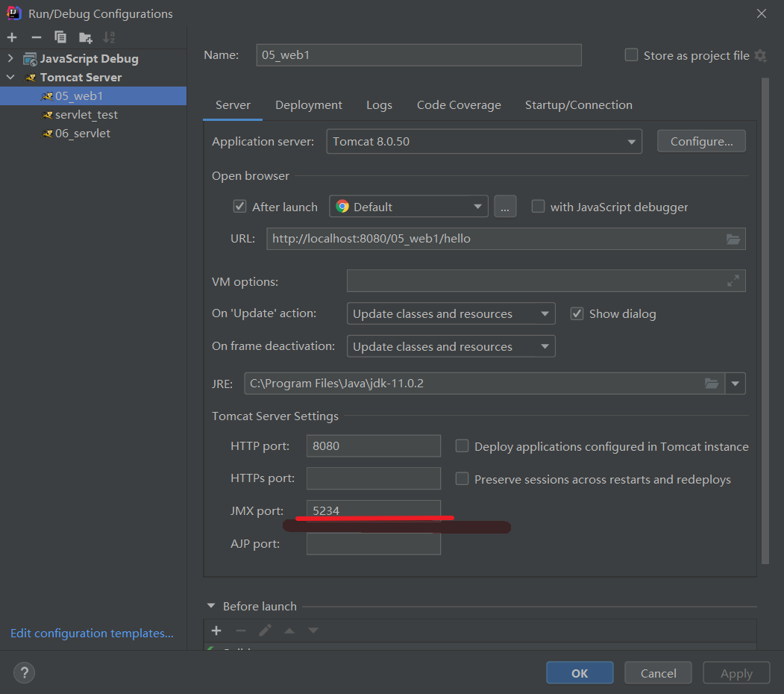The height and width of the screenshot is (694, 784).
Task: Confirm with the OK button
Action: pyautogui.click(x=580, y=673)
